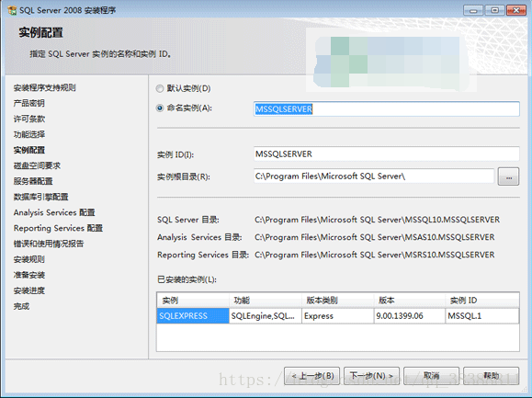Image resolution: width=532 pixels, height=398 pixels.
Task: Click the 实例 ID column header
Action: (481, 301)
